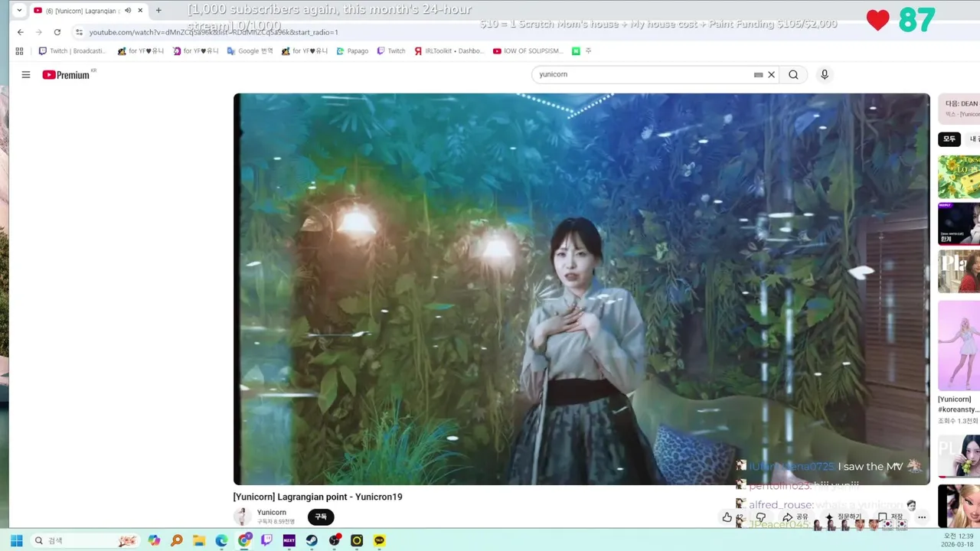This screenshot has width=980, height=551.
Task: Open the pink dress Shorts thumbnail
Action: click(x=959, y=345)
